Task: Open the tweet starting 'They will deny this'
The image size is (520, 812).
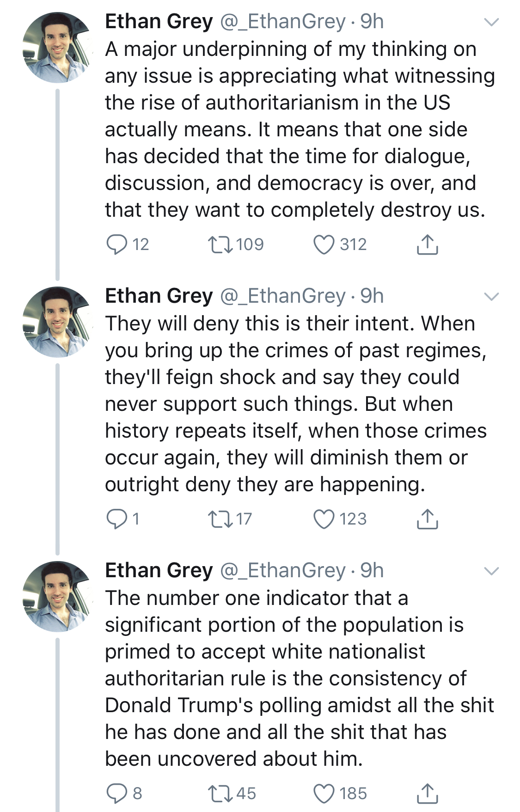Action: 296,404
